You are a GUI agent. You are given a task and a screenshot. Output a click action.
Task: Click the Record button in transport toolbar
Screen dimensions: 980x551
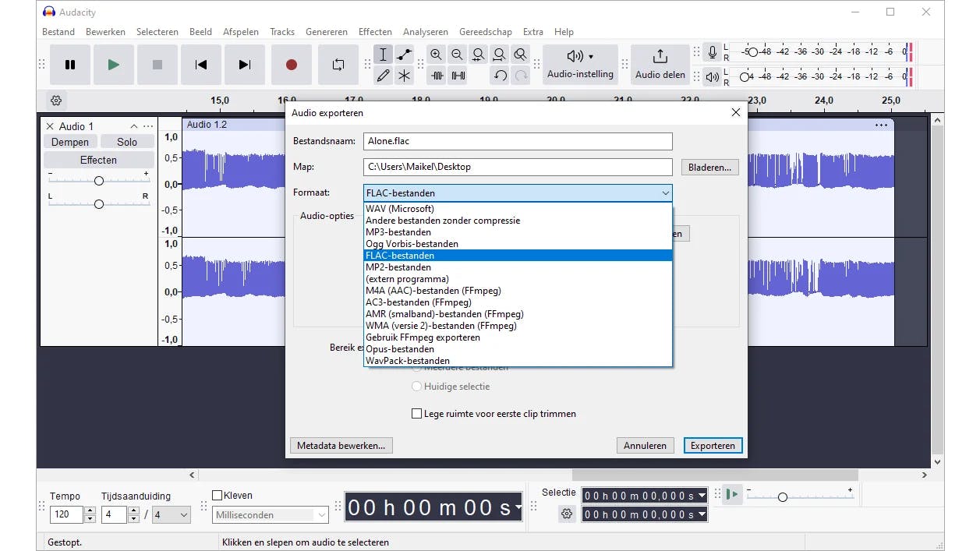(291, 65)
